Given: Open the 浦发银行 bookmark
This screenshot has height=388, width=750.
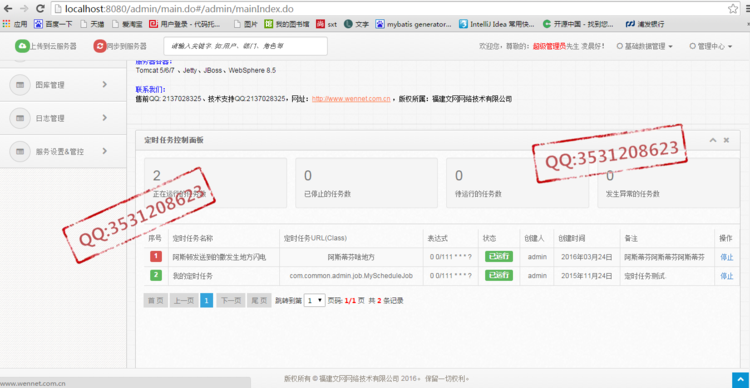Looking at the screenshot, I should pos(645,23).
